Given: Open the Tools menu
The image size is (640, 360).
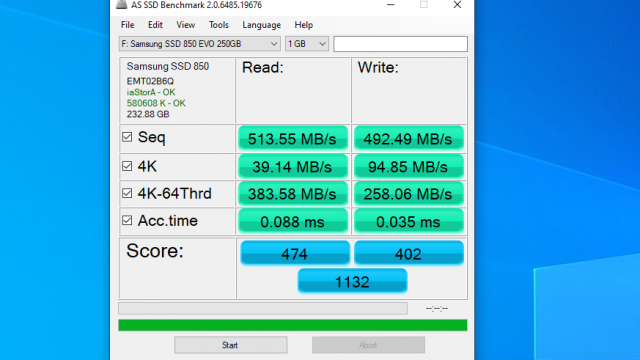Looking at the screenshot, I should [218, 25].
